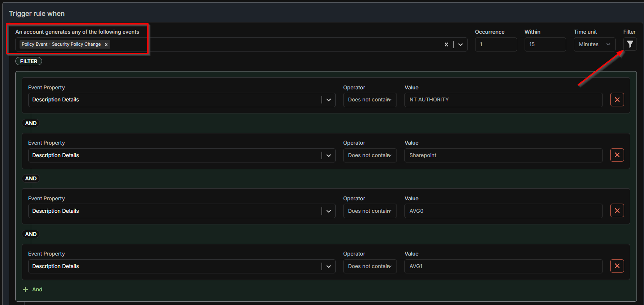Viewport: 644px width, 305px height.
Task: Open Operator dropdown in the AVG1 row
Action: 369,266
